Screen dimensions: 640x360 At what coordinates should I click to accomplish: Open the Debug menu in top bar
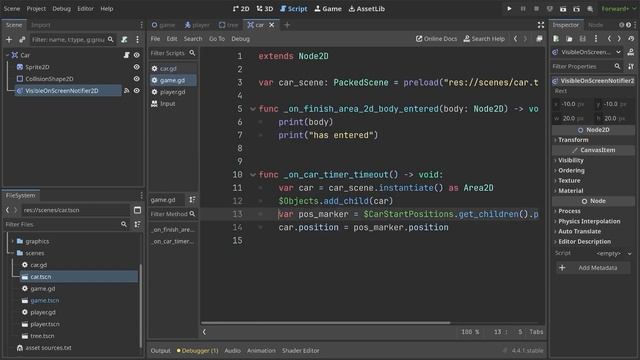tap(61, 9)
